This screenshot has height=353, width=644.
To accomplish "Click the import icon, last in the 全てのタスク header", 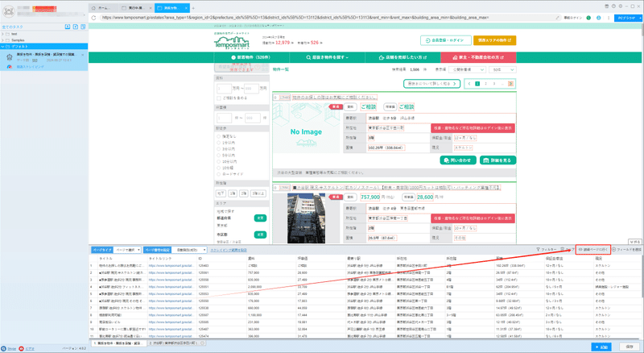I will pos(83,27).
